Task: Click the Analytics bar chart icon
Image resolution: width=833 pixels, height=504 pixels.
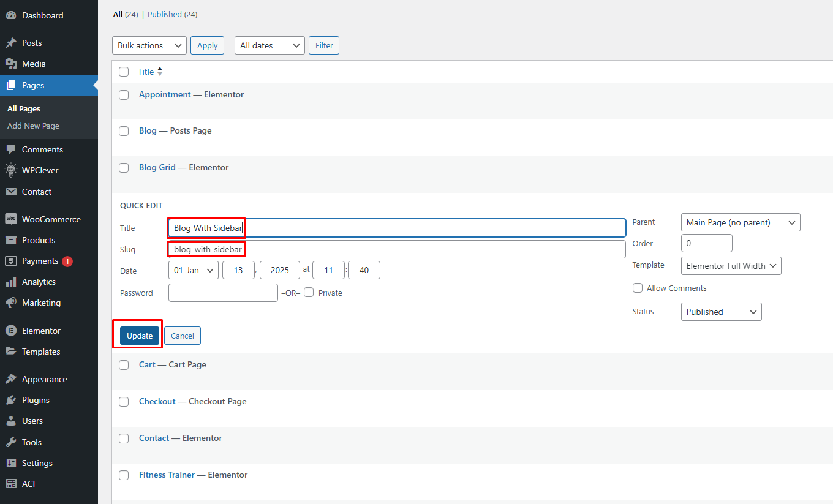Action: pyautogui.click(x=11, y=282)
